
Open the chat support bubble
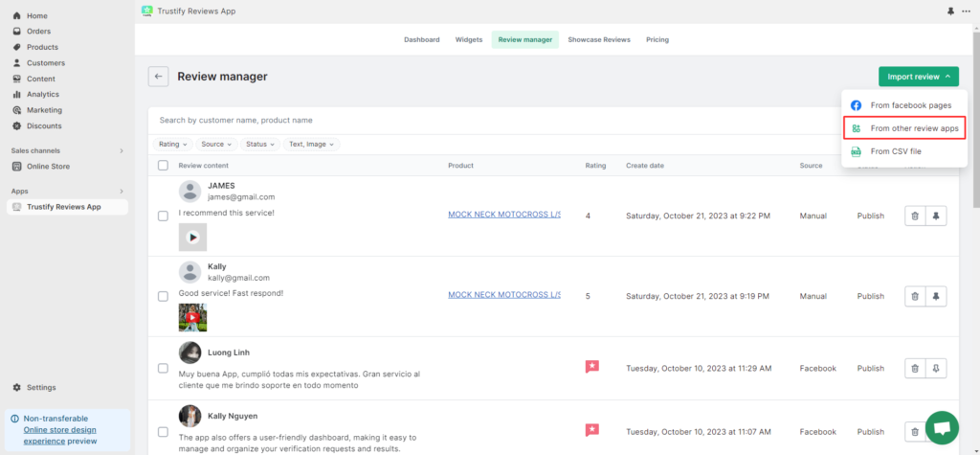(x=942, y=427)
